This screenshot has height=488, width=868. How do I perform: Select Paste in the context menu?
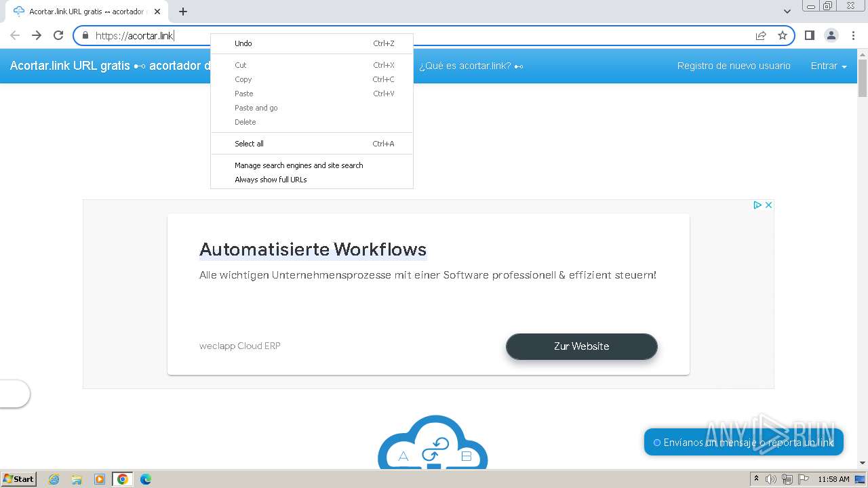point(312,94)
